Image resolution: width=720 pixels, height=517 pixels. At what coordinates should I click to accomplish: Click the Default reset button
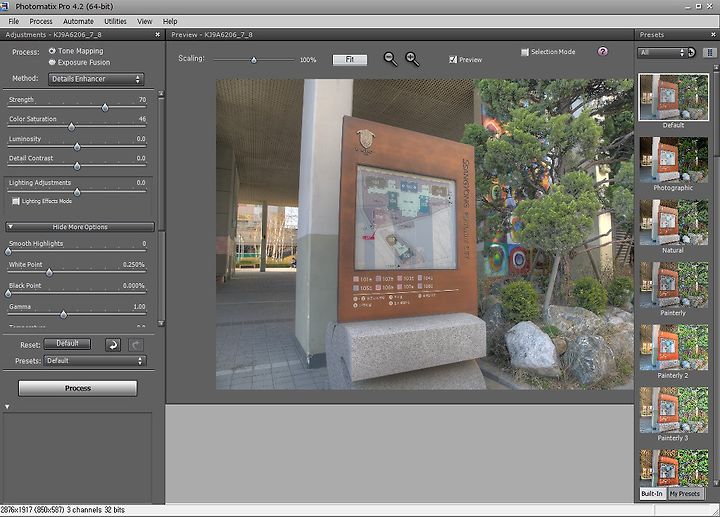point(68,343)
